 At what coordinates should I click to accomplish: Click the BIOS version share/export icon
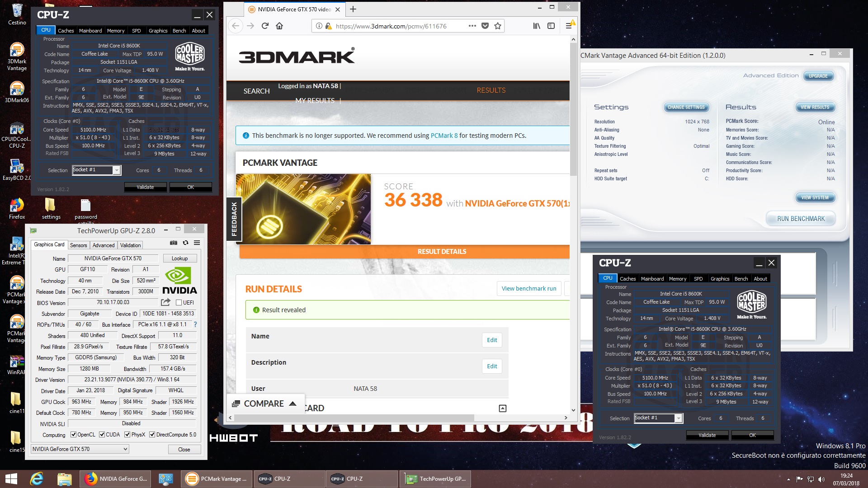(x=165, y=302)
